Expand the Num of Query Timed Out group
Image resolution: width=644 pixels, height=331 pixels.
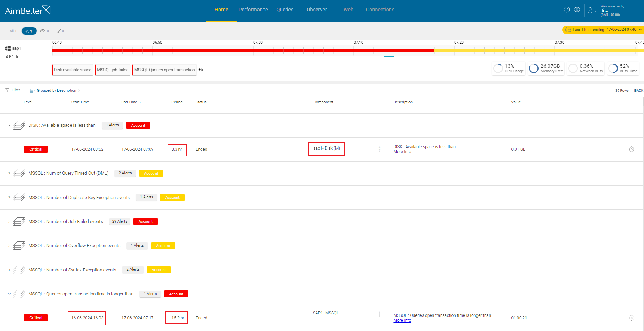coord(9,173)
